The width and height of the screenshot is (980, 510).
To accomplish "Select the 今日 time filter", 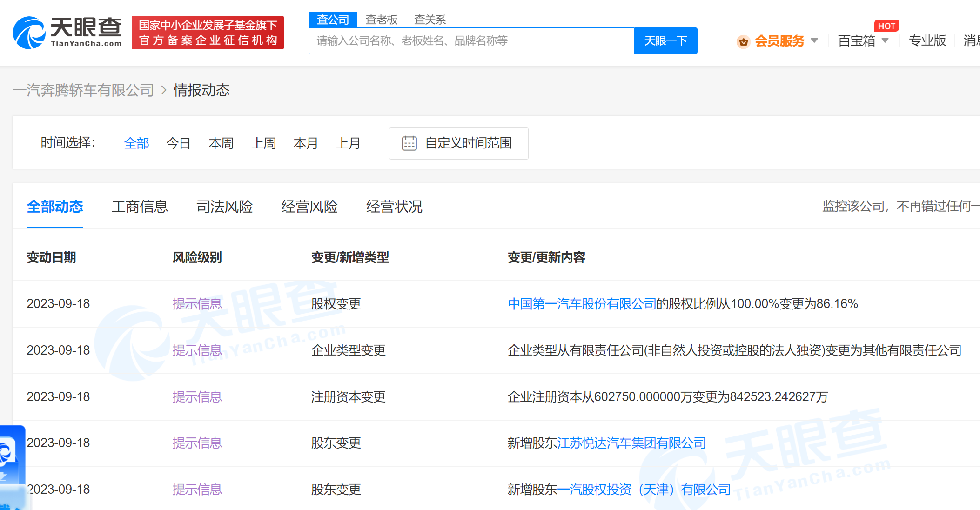I will pos(178,143).
